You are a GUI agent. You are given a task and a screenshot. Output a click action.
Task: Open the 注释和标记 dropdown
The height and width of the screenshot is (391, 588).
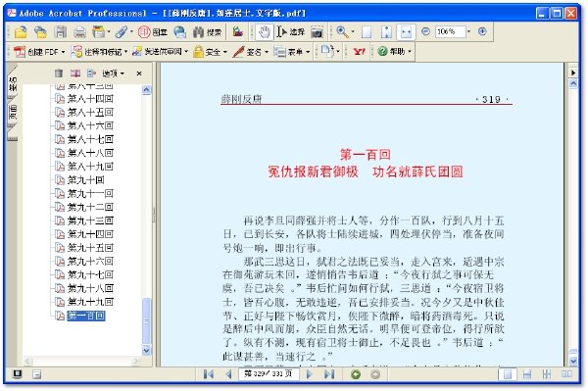pos(99,52)
